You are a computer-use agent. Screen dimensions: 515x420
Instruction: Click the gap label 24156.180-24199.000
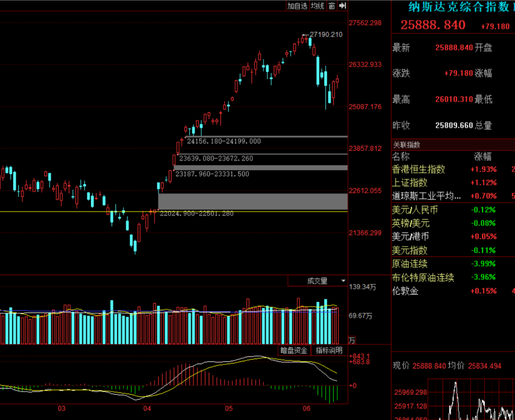click(224, 141)
